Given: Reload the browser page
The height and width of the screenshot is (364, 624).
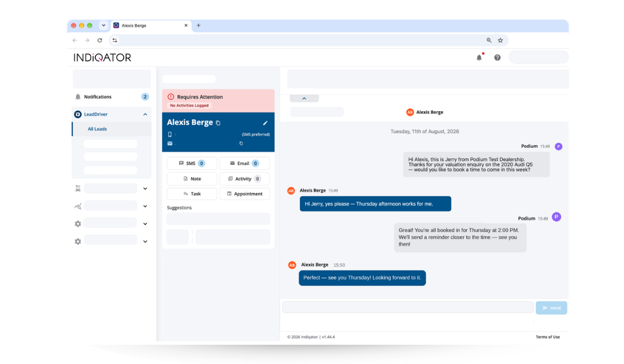Looking at the screenshot, I should point(100,40).
